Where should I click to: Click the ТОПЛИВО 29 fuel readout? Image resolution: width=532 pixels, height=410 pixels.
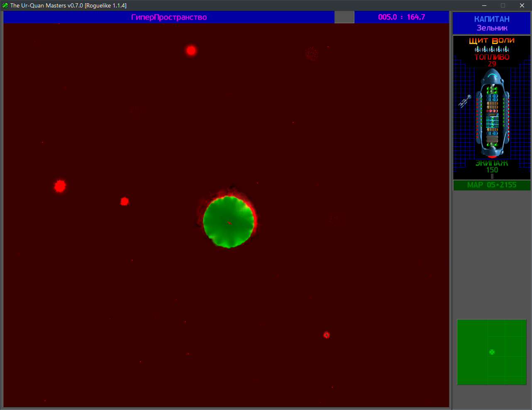tap(492, 60)
